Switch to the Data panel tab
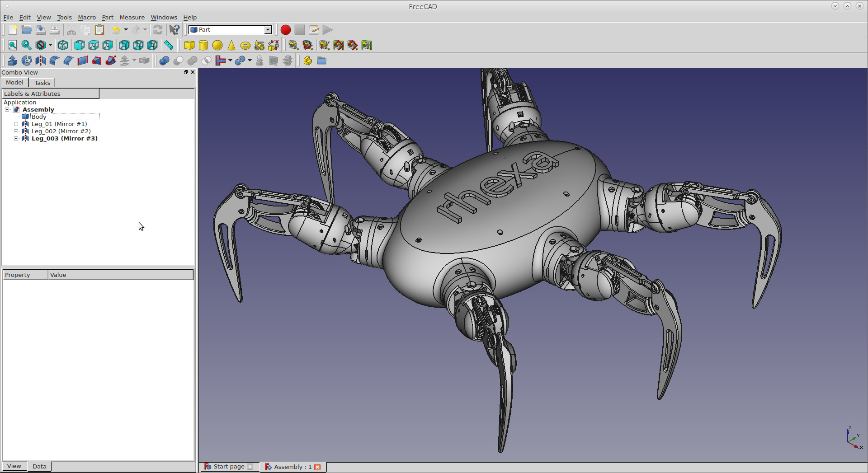 (x=39, y=466)
